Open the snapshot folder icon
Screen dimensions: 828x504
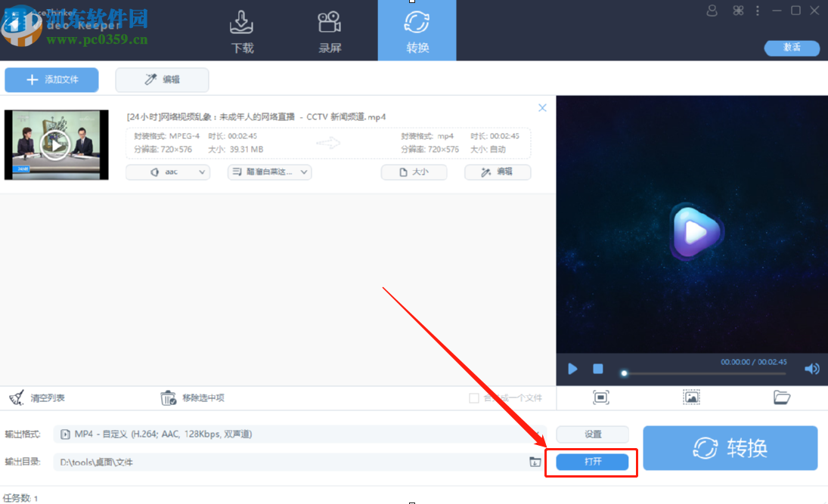782,397
